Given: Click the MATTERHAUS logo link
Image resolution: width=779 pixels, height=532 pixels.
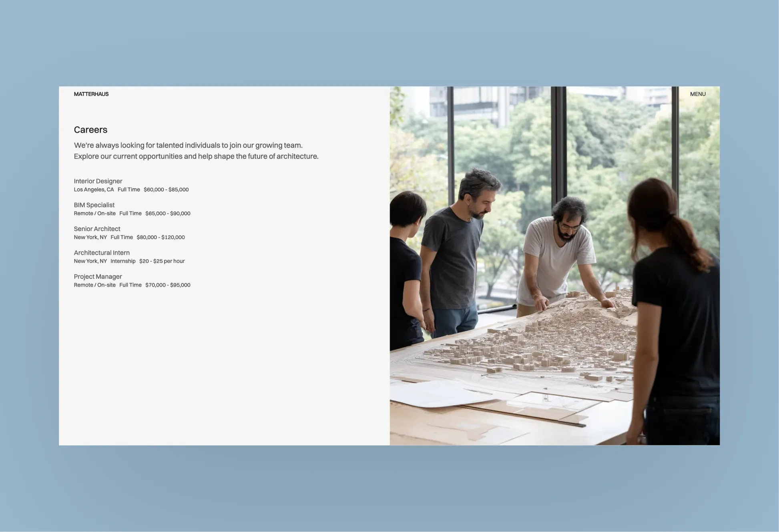Looking at the screenshot, I should (91, 94).
